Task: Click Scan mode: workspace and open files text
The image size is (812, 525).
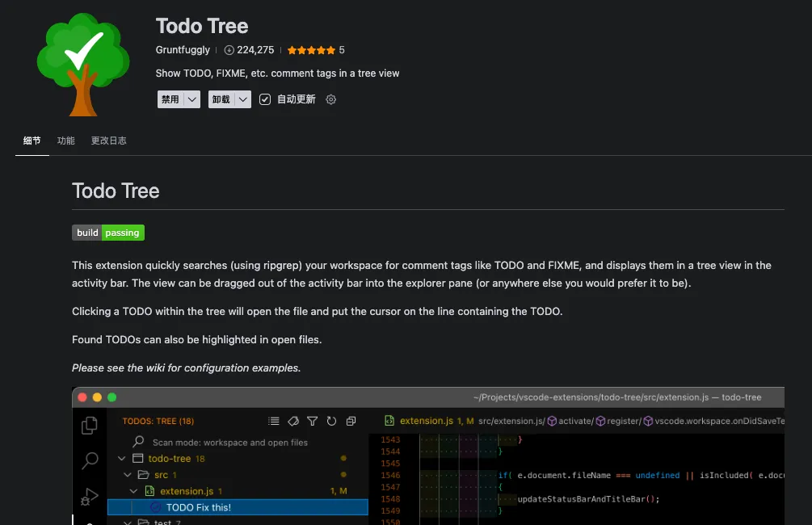Action: [x=230, y=442]
